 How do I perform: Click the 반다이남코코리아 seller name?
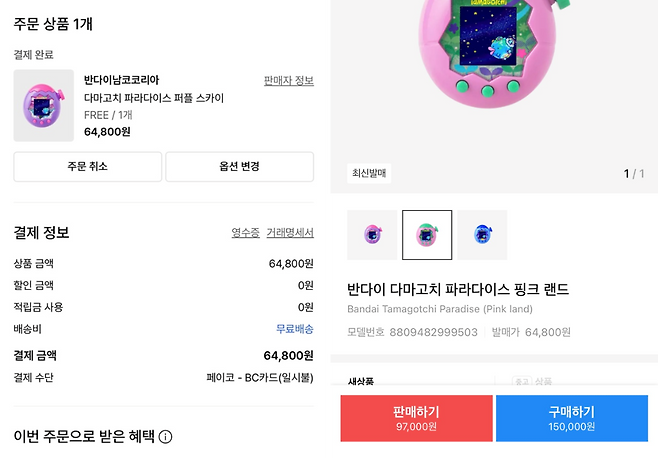point(121,80)
